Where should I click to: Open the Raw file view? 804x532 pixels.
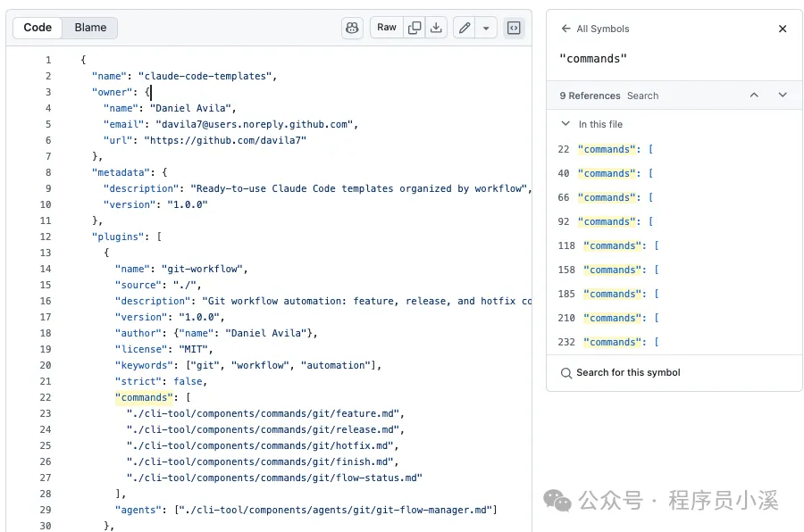click(x=387, y=28)
